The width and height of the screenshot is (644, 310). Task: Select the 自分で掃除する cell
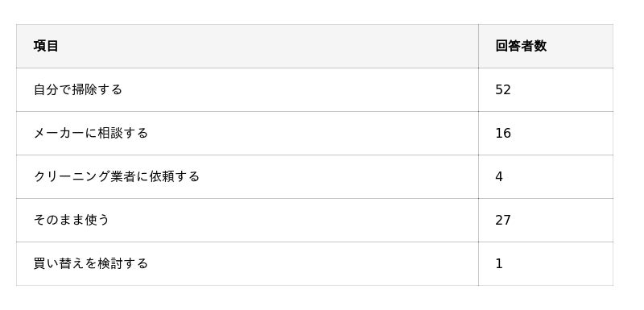tap(247, 90)
